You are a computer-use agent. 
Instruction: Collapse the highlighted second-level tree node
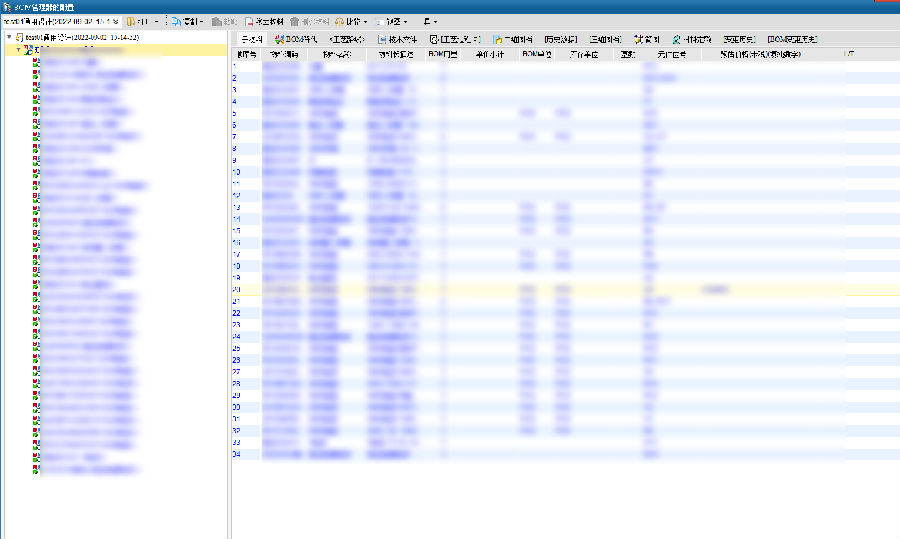[x=19, y=50]
